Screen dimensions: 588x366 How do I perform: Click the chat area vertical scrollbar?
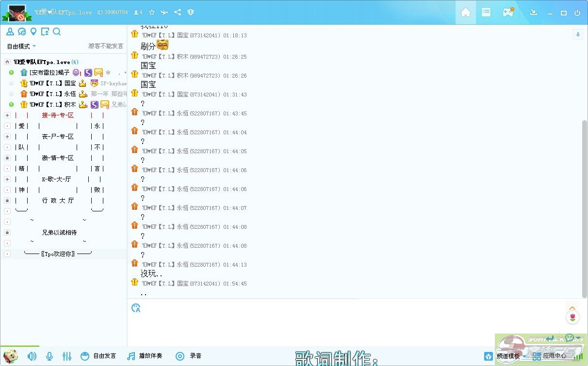[x=584, y=208]
